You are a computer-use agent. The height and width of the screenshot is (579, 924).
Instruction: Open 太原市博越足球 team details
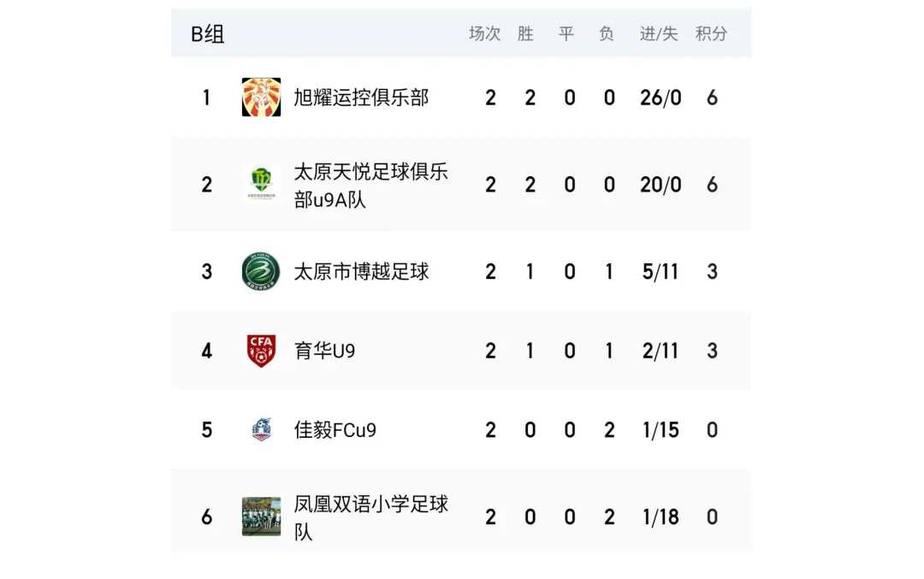[361, 271]
